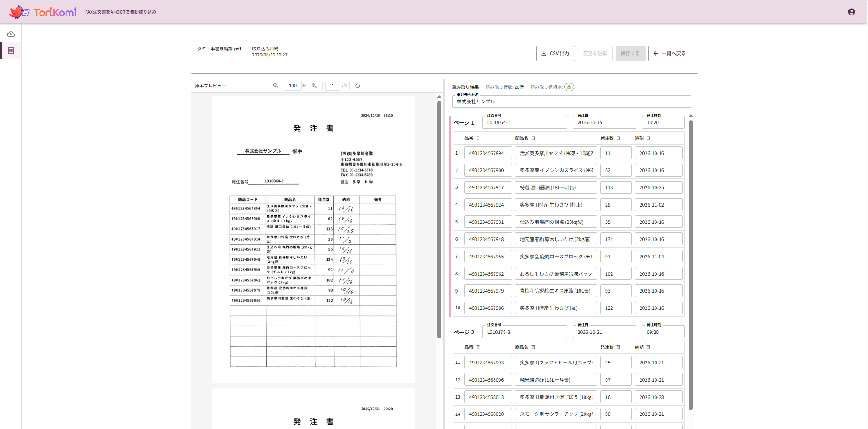The image size is (868, 429).
Task: Click the file name ダミー手書き納期.pdf
Action: tap(219, 49)
